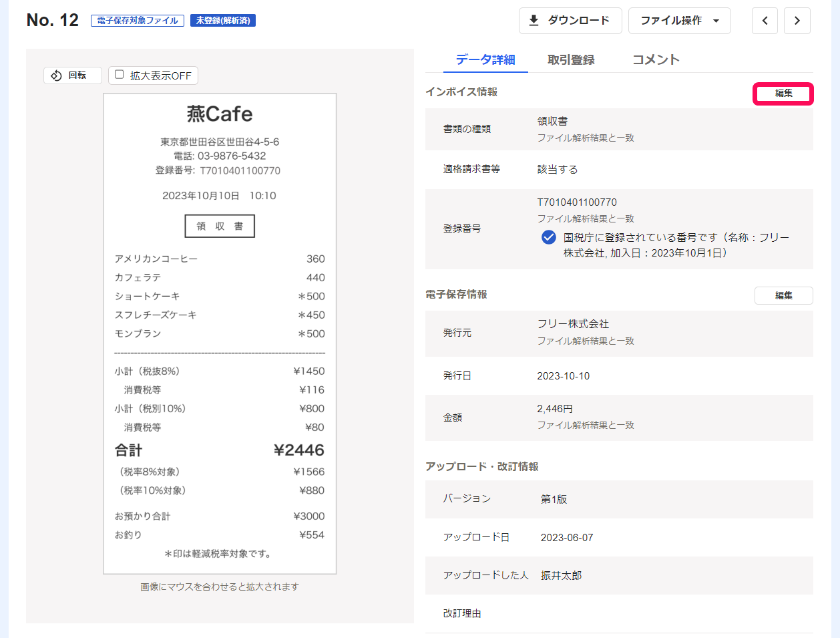The width and height of the screenshot is (840, 638).
Task: Go to previous file with left chevron
Action: coord(765,21)
